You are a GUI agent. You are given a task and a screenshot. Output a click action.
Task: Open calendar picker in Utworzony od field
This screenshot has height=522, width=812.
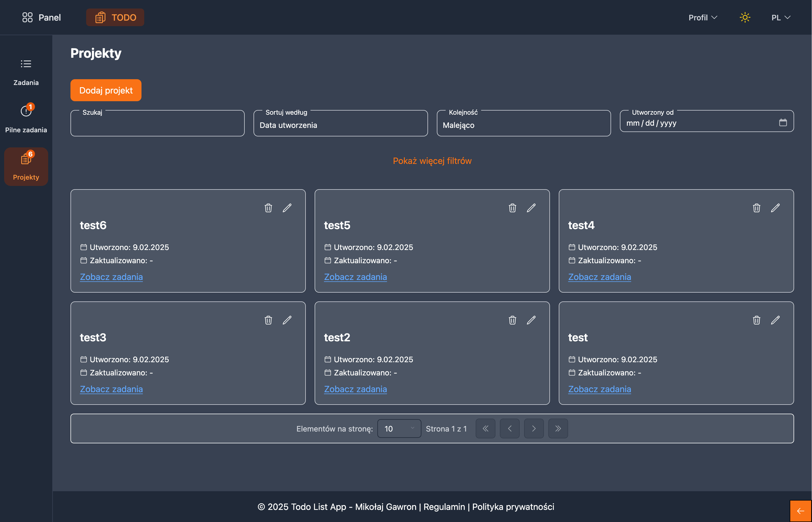pos(783,122)
